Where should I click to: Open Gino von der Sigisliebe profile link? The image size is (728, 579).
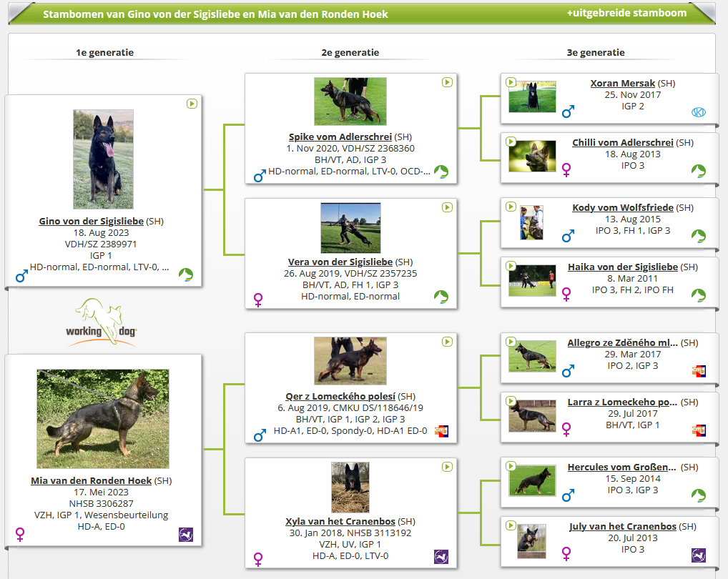point(91,221)
